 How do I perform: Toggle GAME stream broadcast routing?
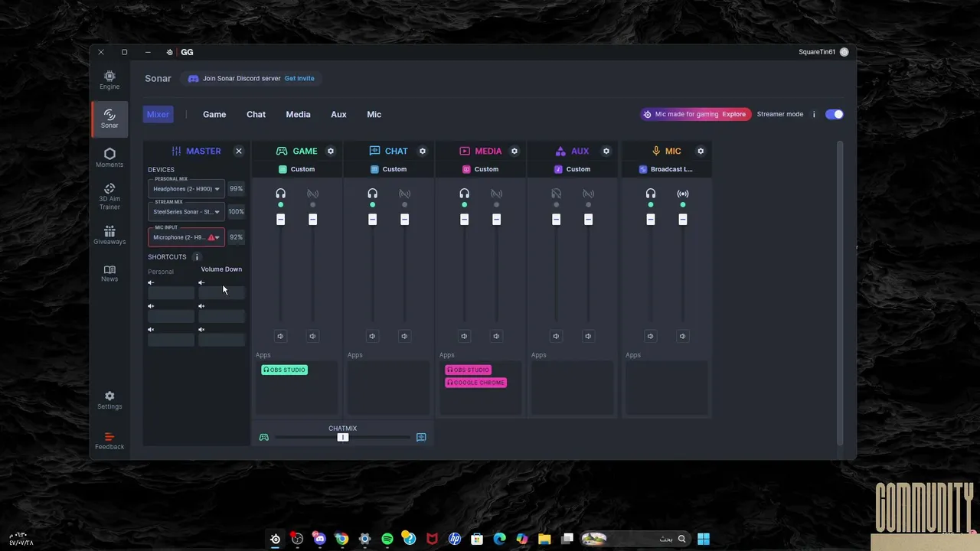[x=312, y=194]
